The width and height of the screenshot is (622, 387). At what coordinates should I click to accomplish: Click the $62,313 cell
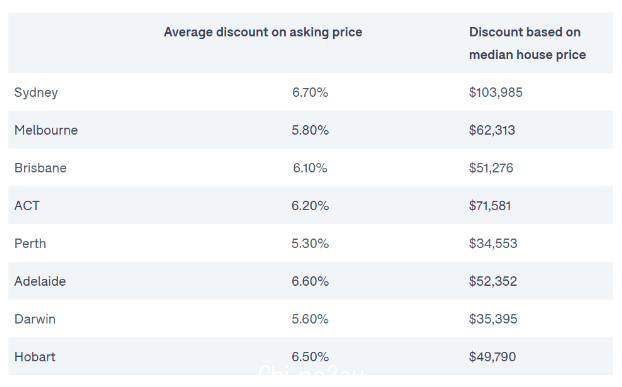(x=492, y=130)
